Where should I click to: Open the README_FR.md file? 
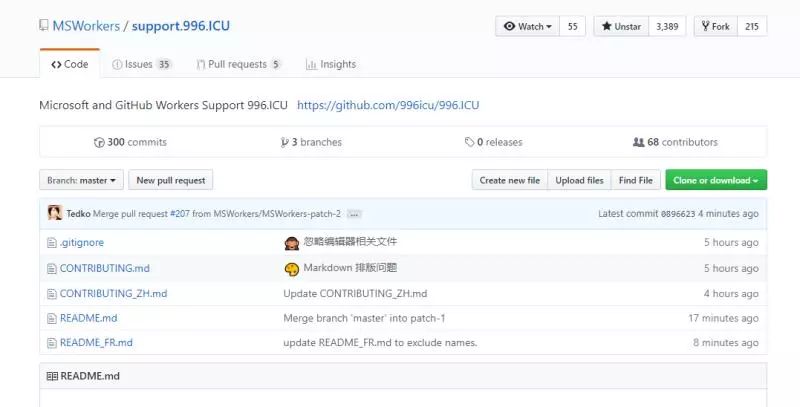pyautogui.click(x=96, y=343)
